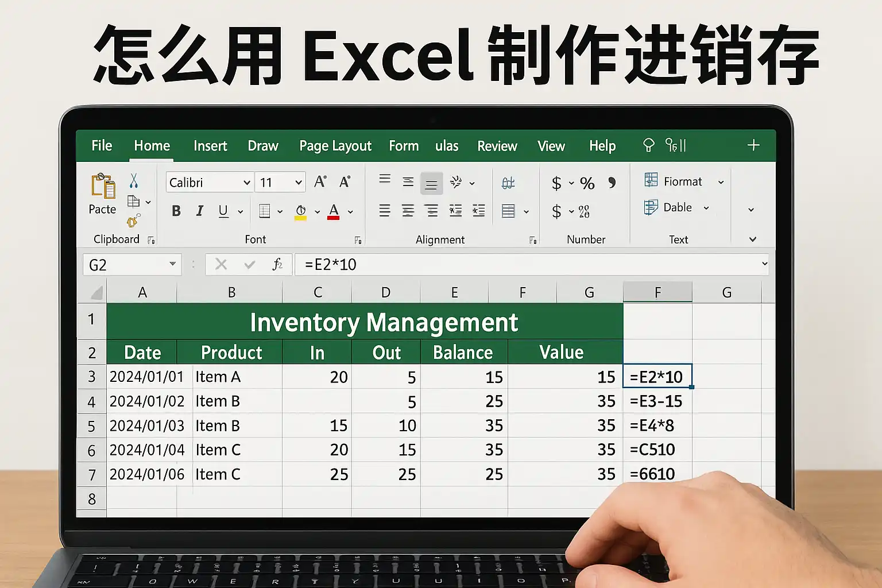Click the lightbulb icon in the ribbon tabs
The image size is (882, 588).
(649, 145)
